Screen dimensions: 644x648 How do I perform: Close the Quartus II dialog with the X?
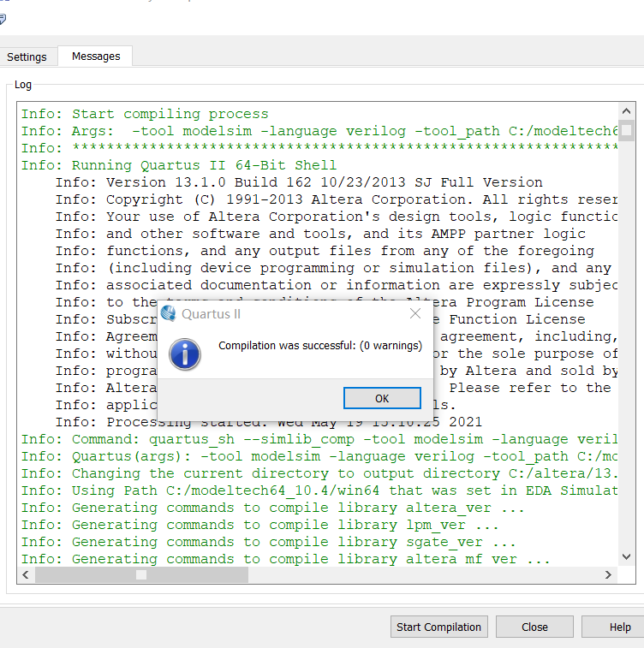pos(415,313)
